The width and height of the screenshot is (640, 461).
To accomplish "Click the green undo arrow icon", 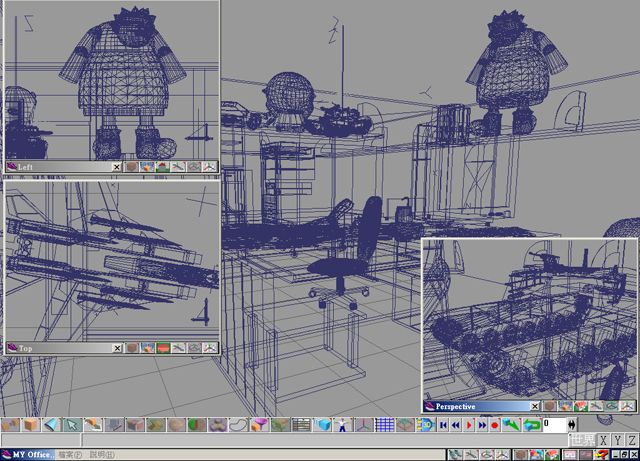I will [531, 425].
